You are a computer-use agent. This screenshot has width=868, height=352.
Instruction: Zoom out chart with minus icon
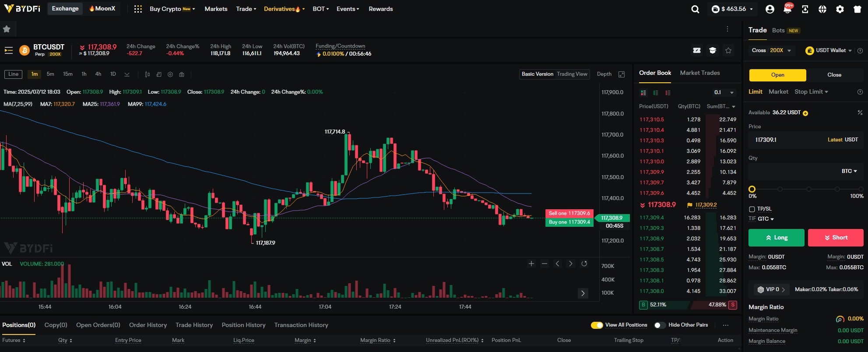pos(545,264)
